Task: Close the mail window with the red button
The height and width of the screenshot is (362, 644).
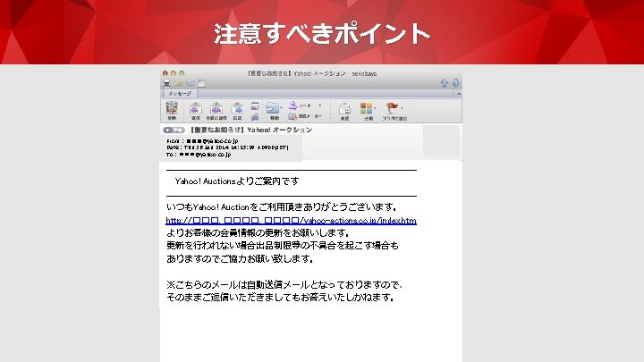Action: 165,73
